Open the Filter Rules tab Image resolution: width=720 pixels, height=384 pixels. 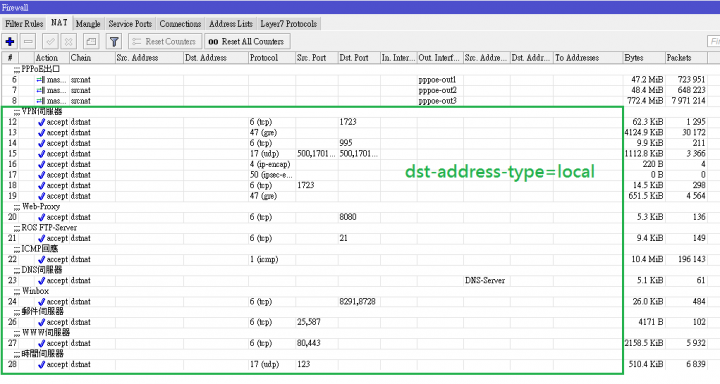(24, 23)
